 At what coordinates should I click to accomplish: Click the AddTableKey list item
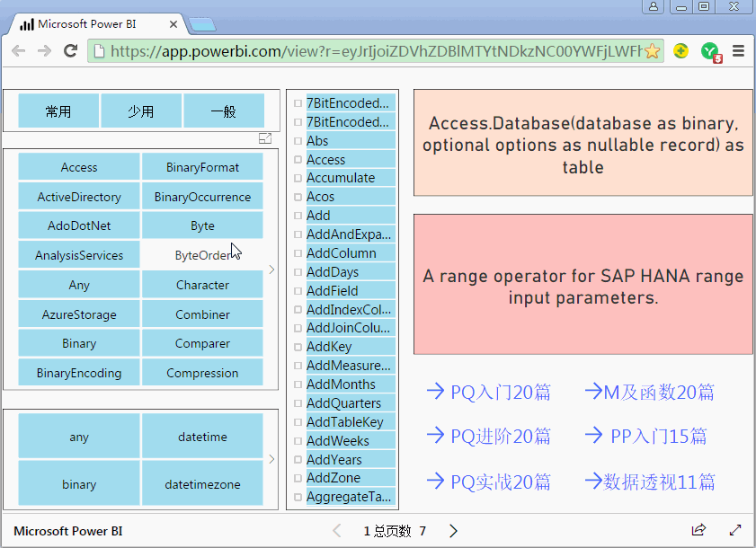point(351,421)
